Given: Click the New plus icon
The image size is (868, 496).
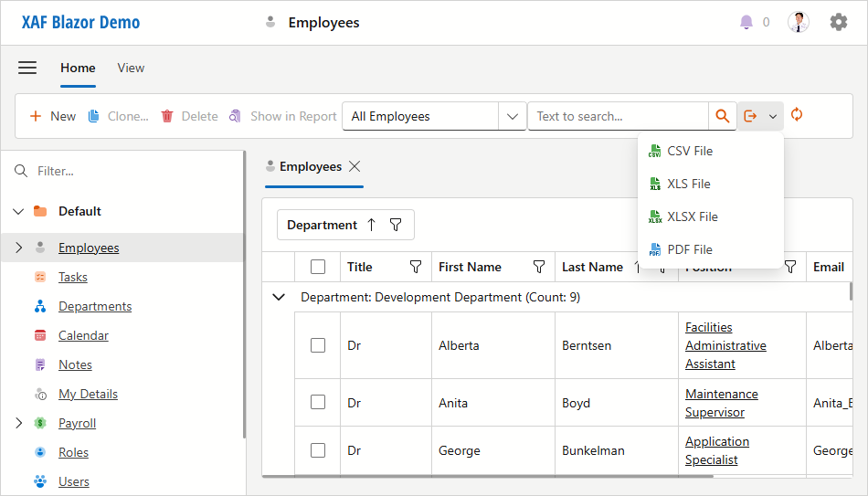Looking at the screenshot, I should click(36, 116).
